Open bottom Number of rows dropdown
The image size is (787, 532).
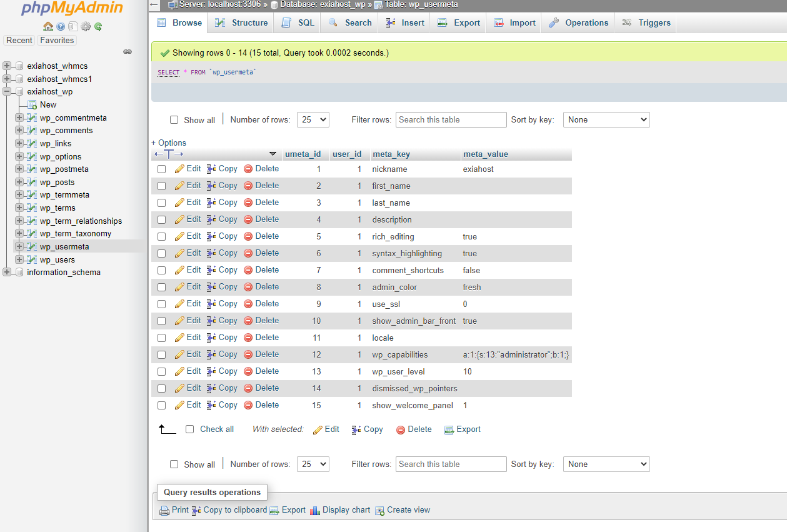(313, 464)
